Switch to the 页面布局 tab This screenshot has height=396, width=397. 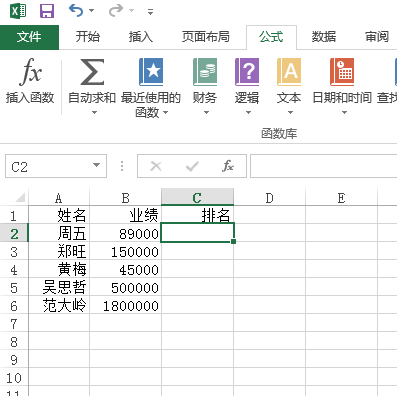point(206,37)
